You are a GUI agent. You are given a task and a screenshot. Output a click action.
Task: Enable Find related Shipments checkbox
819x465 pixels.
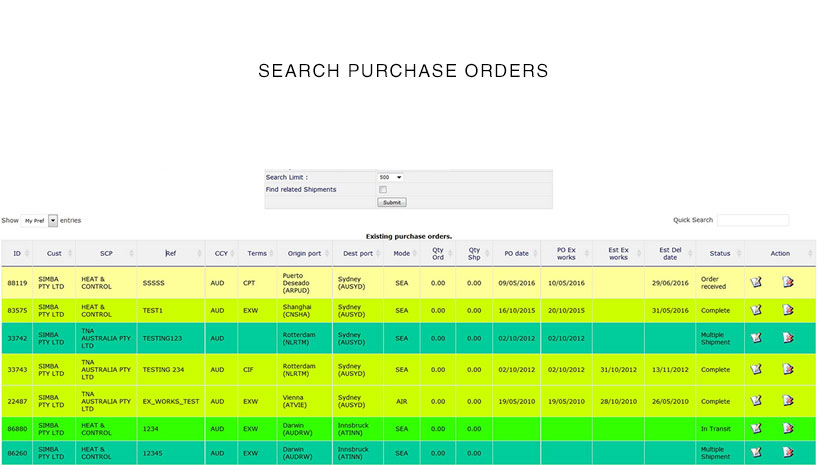tap(383, 190)
